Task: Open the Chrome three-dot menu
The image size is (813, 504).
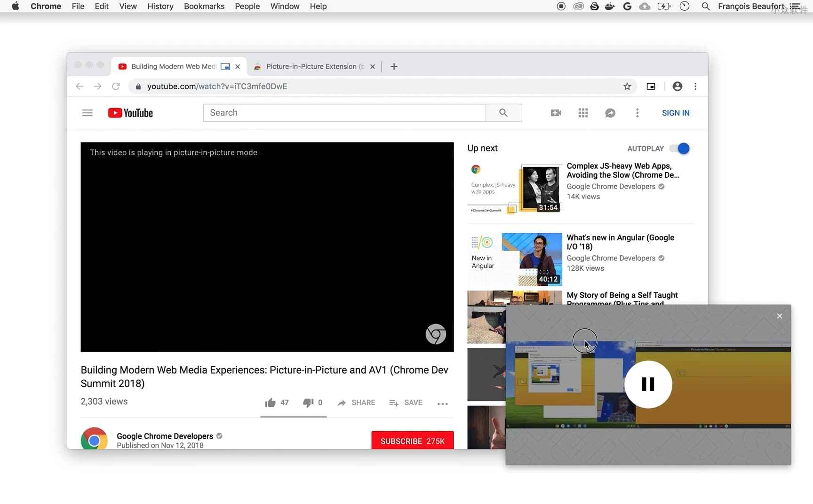Action: 695,87
